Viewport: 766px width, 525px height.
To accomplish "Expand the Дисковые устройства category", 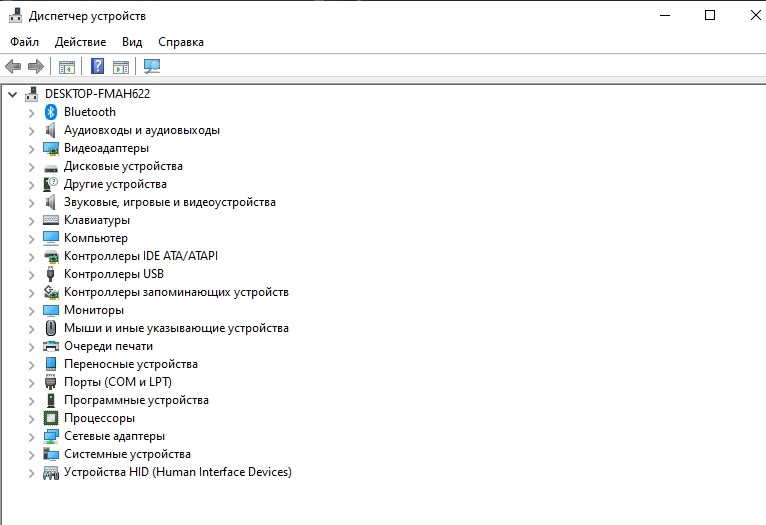I will point(32,167).
